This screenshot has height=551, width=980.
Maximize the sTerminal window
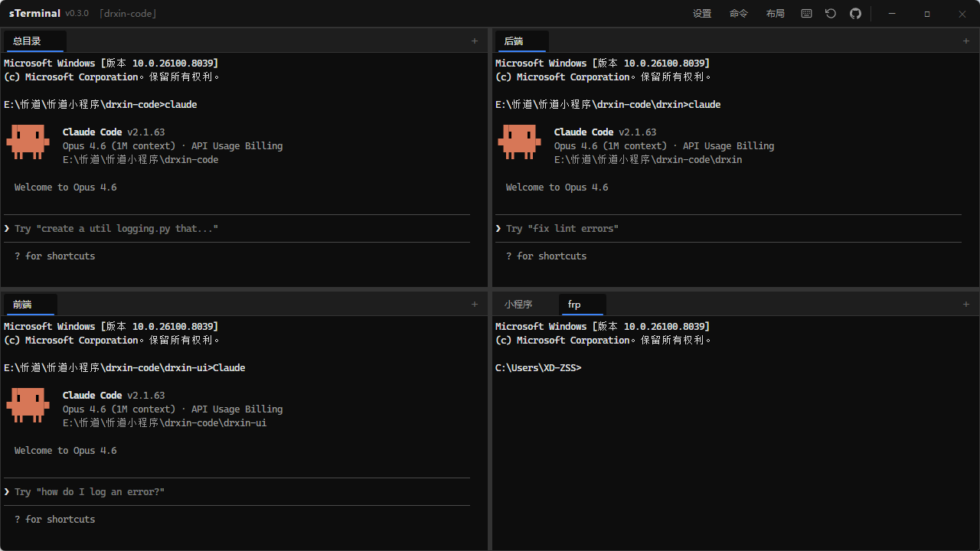pos(927,14)
